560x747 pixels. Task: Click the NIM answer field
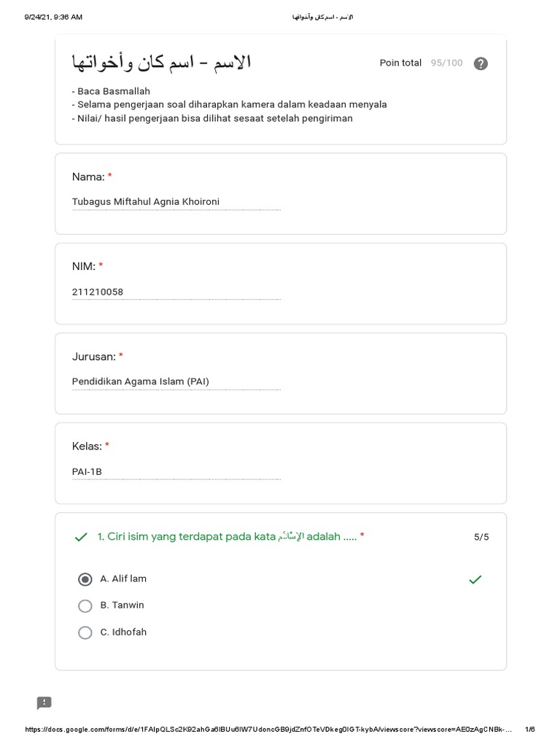176,292
